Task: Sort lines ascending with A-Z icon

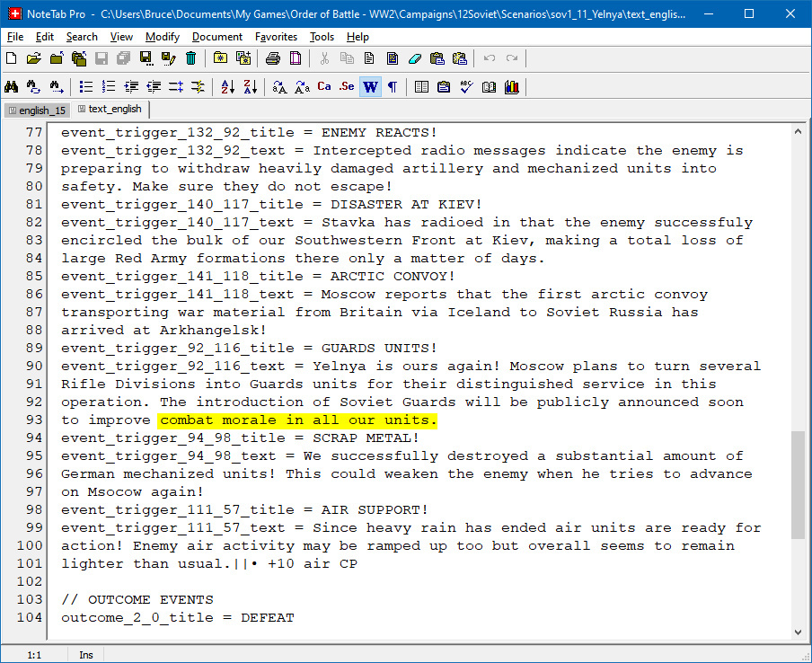Action: tap(228, 86)
